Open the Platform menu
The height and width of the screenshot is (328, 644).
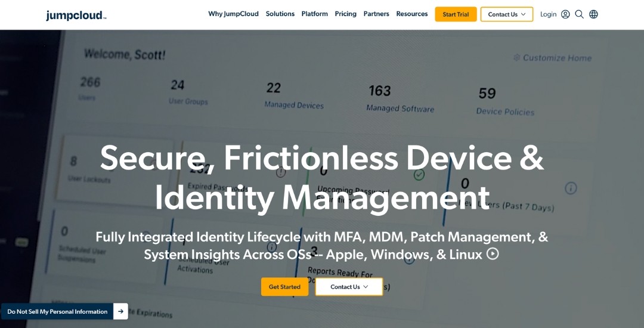point(315,14)
